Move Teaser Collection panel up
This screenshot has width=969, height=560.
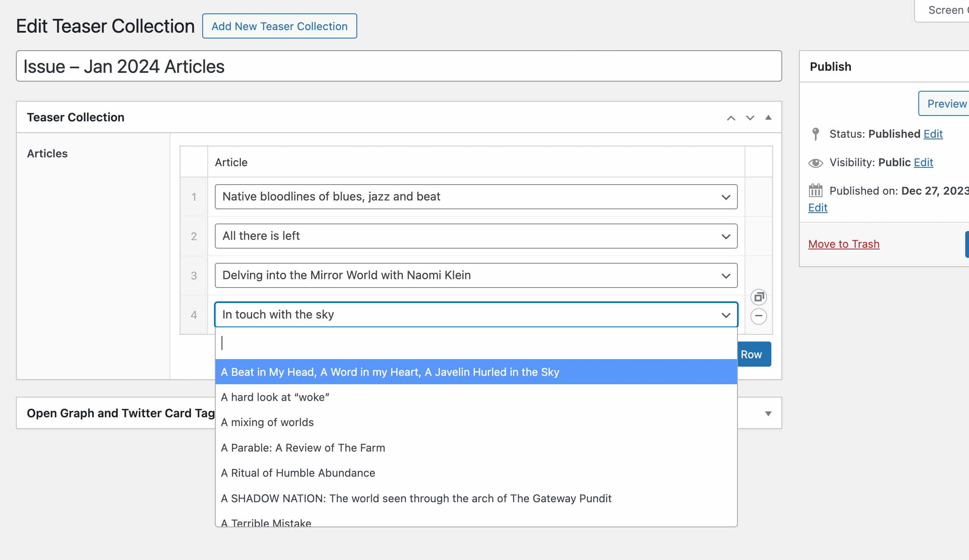[x=731, y=118]
